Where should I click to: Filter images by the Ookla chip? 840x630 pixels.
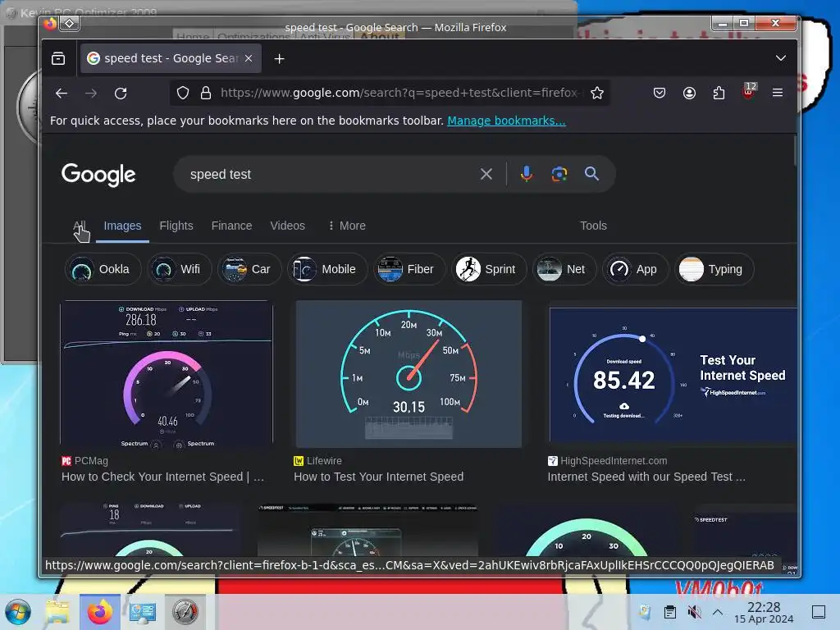coord(103,269)
